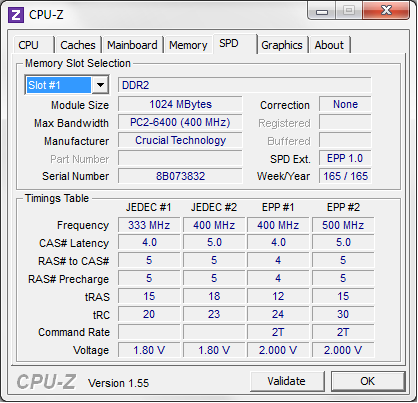Click JEDEC #2 voltage 1.80 V
This screenshot has width=418, height=403.
pyautogui.click(x=214, y=350)
